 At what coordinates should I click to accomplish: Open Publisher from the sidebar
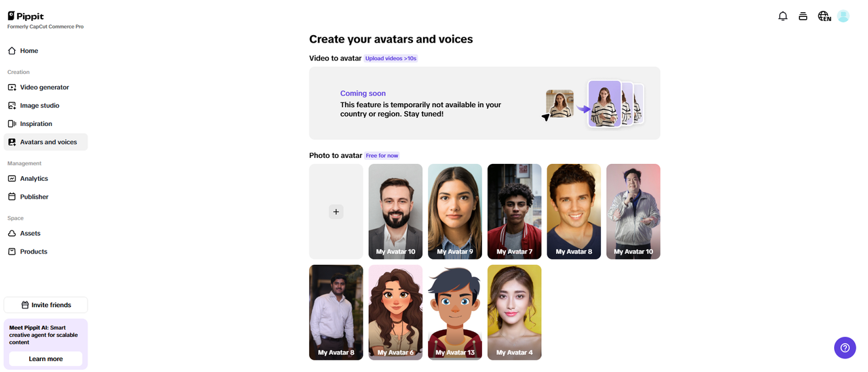[34, 197]
